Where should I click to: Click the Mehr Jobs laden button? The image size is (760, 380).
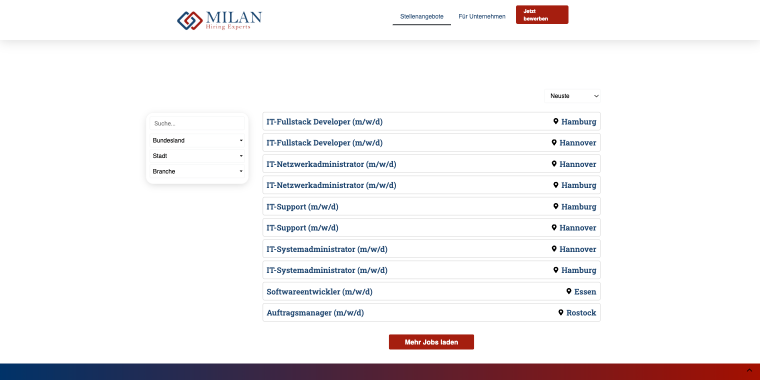click(x=431, y=342)
